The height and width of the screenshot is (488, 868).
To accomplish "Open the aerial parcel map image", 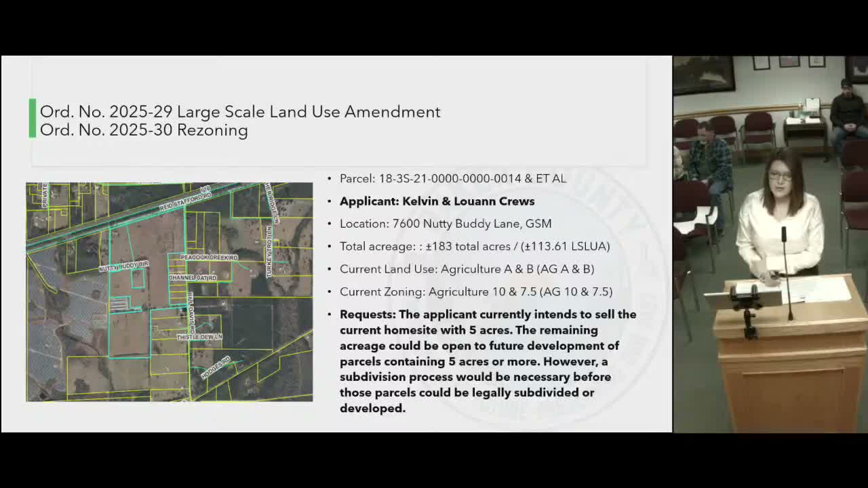I will [x=170, y=292].
